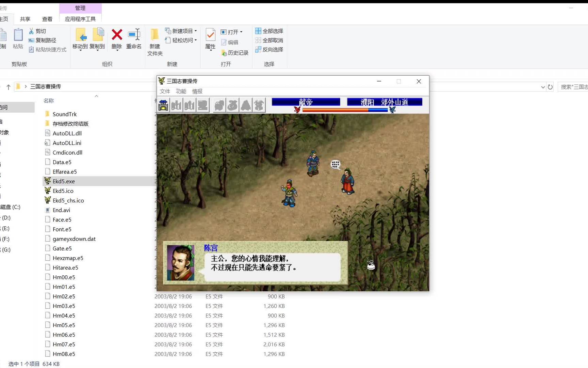Click the Move to folder icon
Viewport: 588px width, 368px height.
pyautogui.click(x=80, y=34)
